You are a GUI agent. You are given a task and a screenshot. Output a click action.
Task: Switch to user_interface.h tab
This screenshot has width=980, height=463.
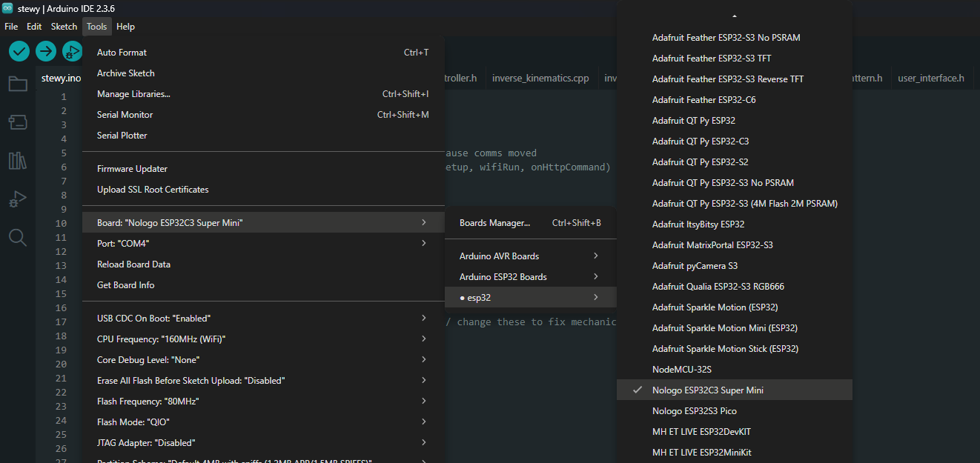pyautogui.click(x=931, y=78)
